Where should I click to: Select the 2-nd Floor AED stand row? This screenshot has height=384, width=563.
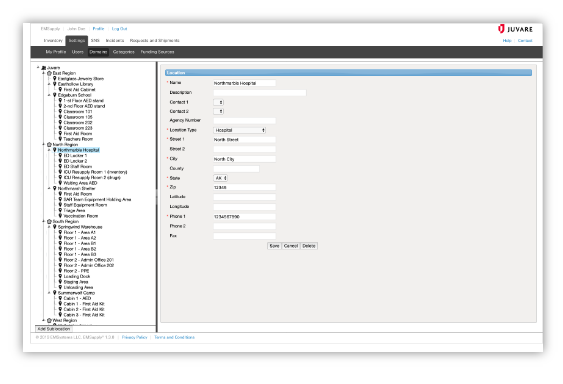point(84,106)
